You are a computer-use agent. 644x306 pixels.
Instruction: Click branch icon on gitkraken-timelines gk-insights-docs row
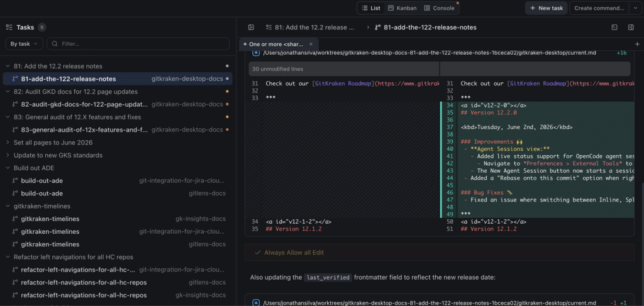(x=15, y=219)
